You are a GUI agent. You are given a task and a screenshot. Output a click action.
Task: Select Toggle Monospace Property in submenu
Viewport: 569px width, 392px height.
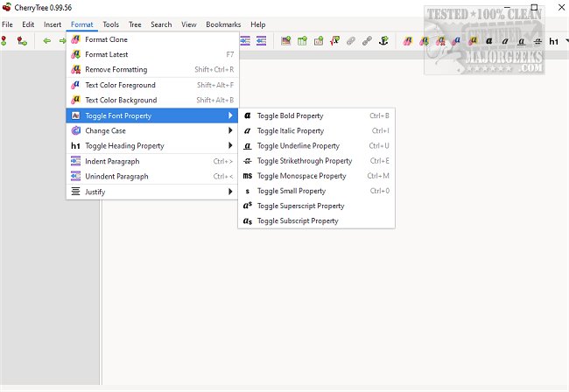click(316, 176)
